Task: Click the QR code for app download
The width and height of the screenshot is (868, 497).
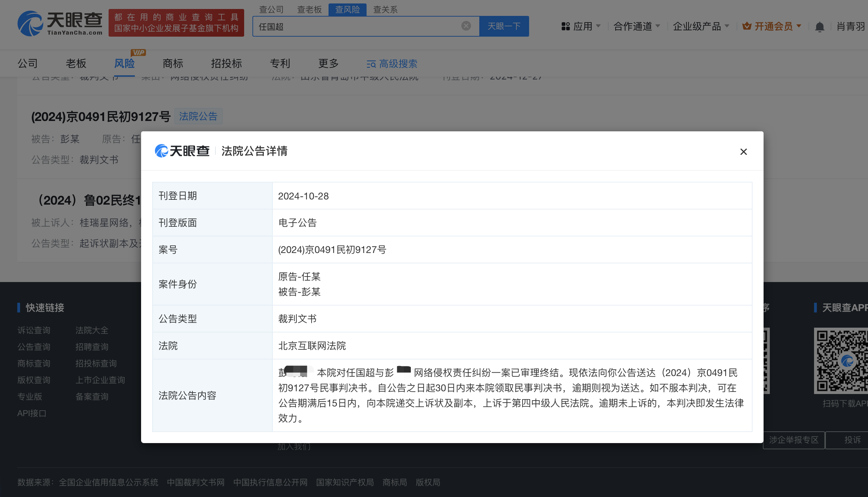Action: click(841, 360)
